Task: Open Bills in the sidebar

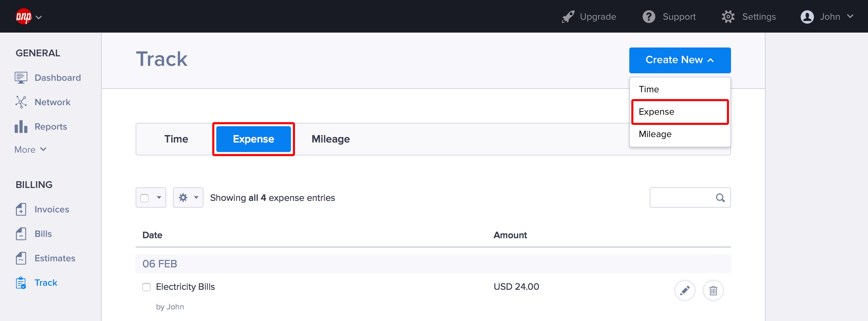Action: pos(43,234)
